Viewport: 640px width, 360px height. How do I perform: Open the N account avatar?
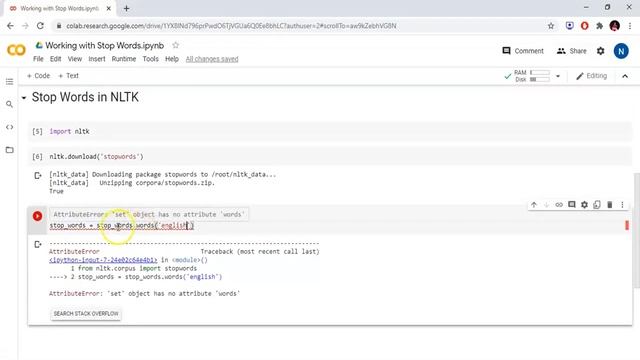621,51
